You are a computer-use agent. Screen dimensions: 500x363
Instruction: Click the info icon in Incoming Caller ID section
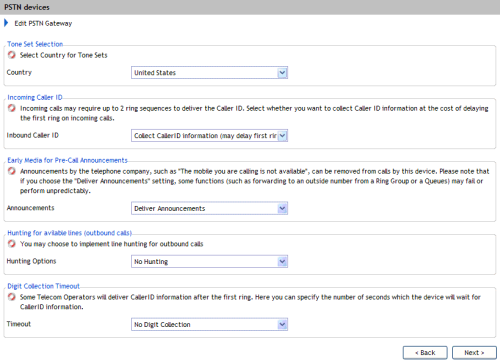pos(12,108)
